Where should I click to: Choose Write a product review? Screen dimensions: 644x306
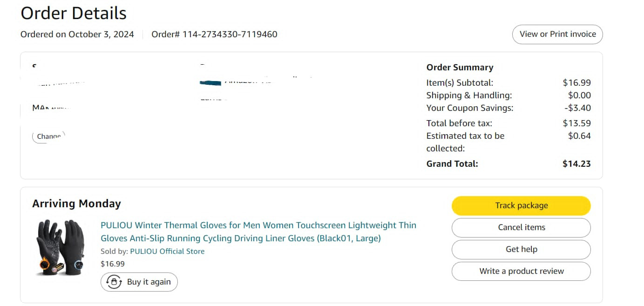521,272
